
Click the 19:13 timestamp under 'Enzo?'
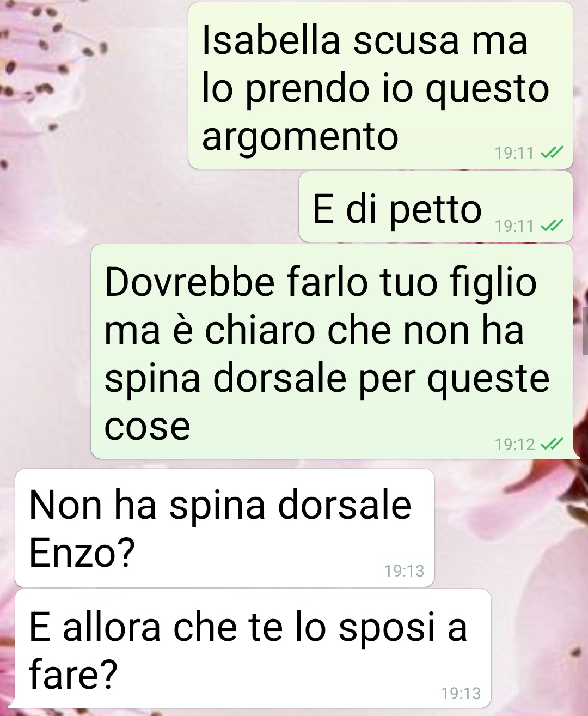pos(404,571)
